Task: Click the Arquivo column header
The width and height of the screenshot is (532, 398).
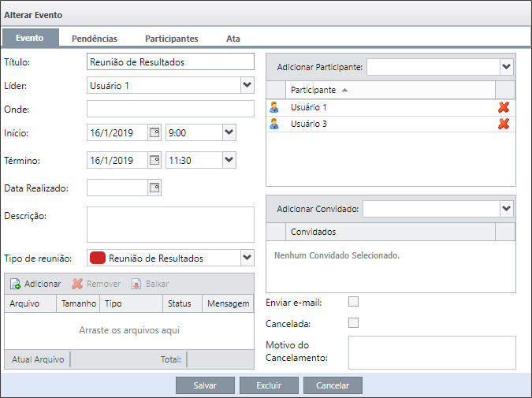Action: 30,303
